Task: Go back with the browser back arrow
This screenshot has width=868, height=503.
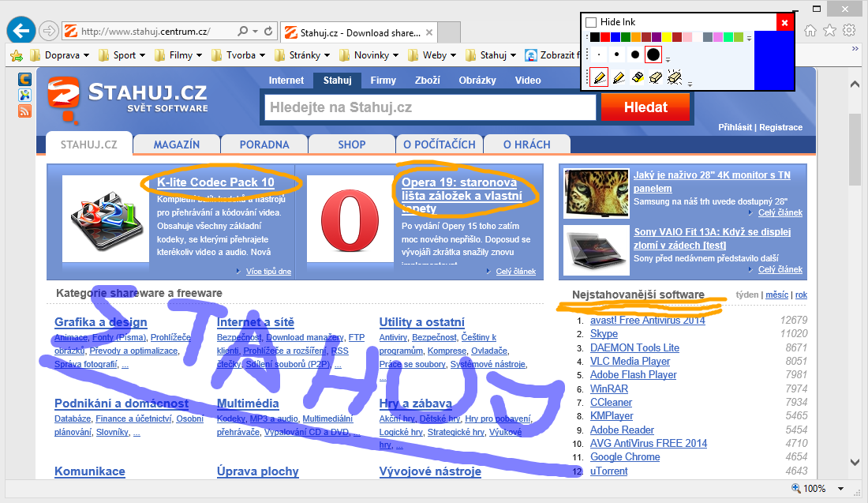Action: point(21,30)
